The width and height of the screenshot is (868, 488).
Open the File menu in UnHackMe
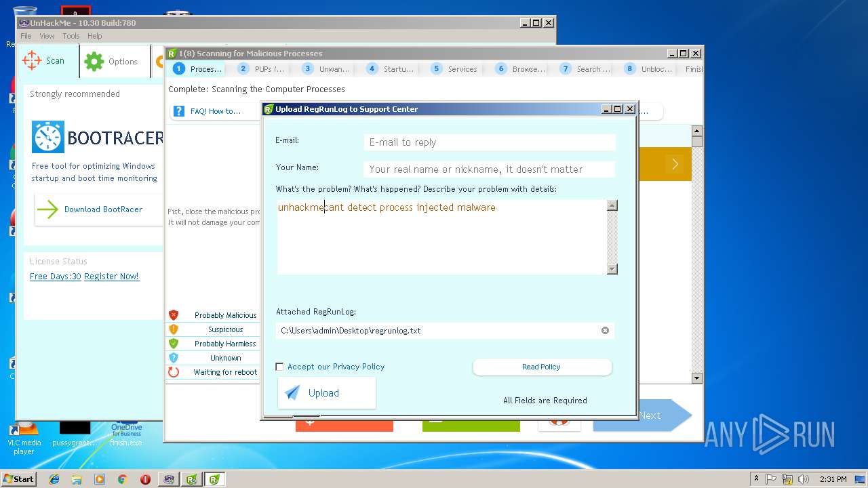(x=26, y=36)
